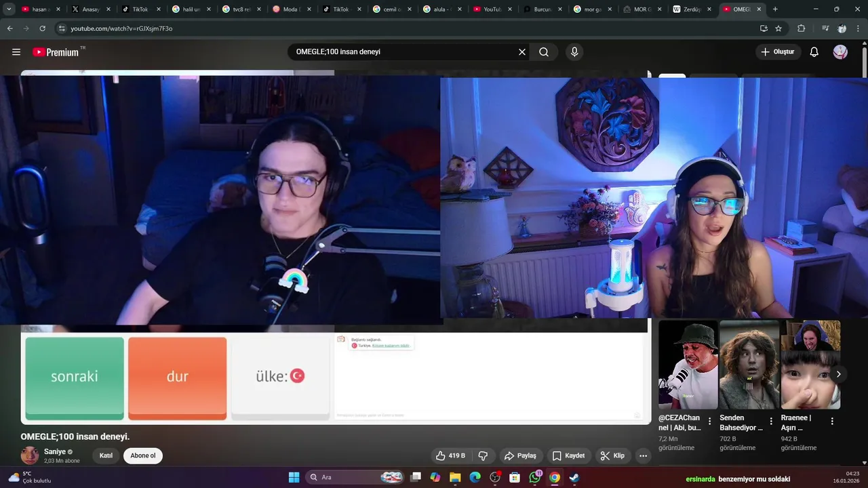This screenshot has width=868, height=488.
Task: Open YouTube notifications bell
Action: pos(814,52)
